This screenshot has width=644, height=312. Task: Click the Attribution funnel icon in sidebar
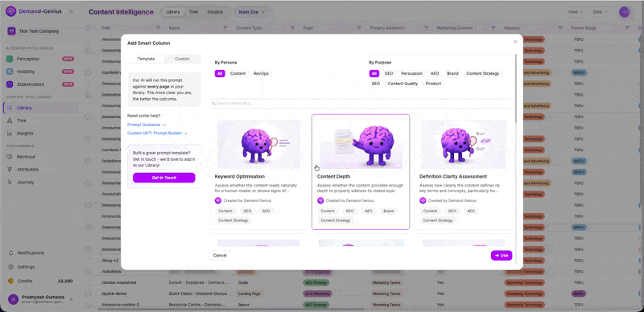(10, 170)
